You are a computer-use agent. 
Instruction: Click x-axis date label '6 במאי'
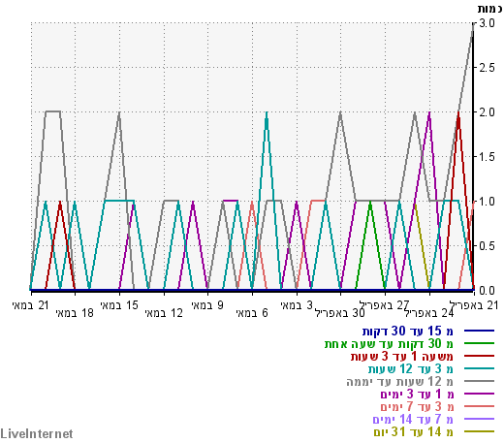point(252,313)
